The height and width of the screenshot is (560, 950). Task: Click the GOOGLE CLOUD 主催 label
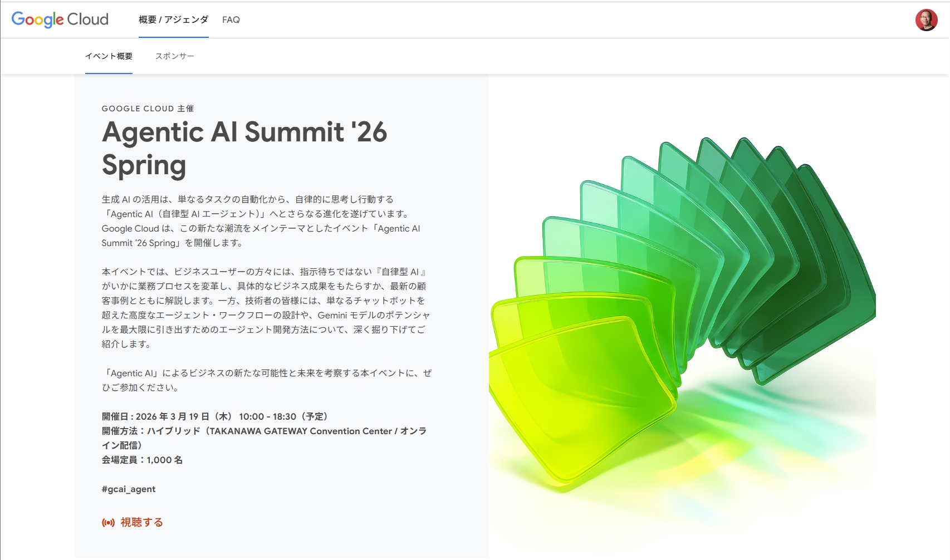click(x=148, y=109)
